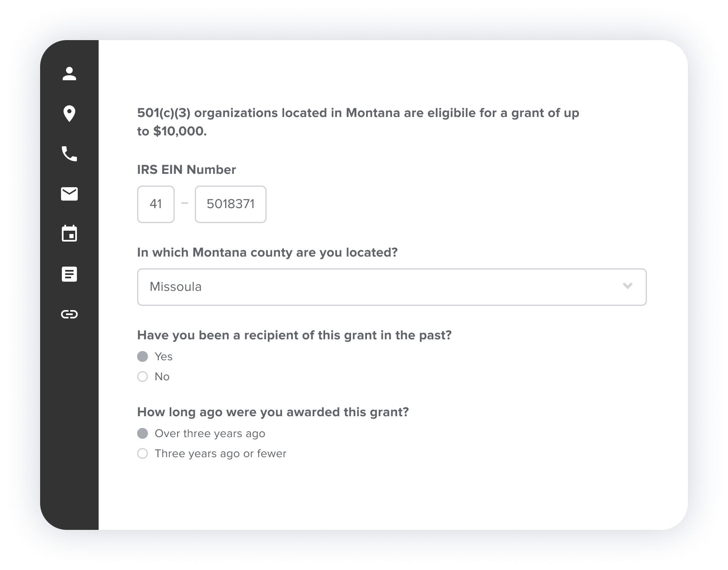Click the person profile icon in sidebar
728x570 pixels.
click(69, 74)
